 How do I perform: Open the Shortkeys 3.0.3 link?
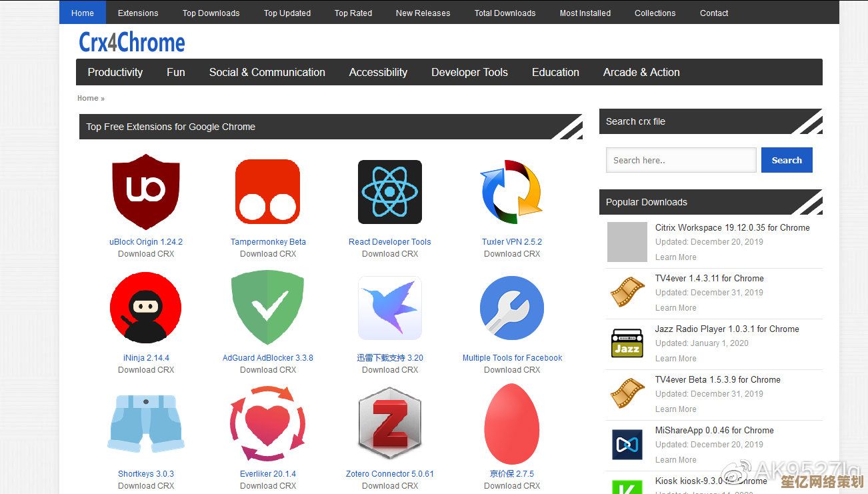coord(146,474)
